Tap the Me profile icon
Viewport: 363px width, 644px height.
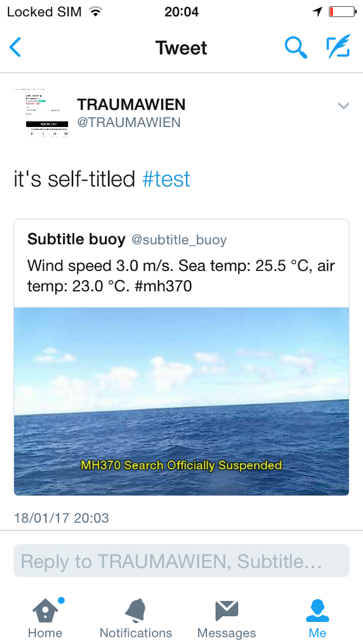coord(317,611)
